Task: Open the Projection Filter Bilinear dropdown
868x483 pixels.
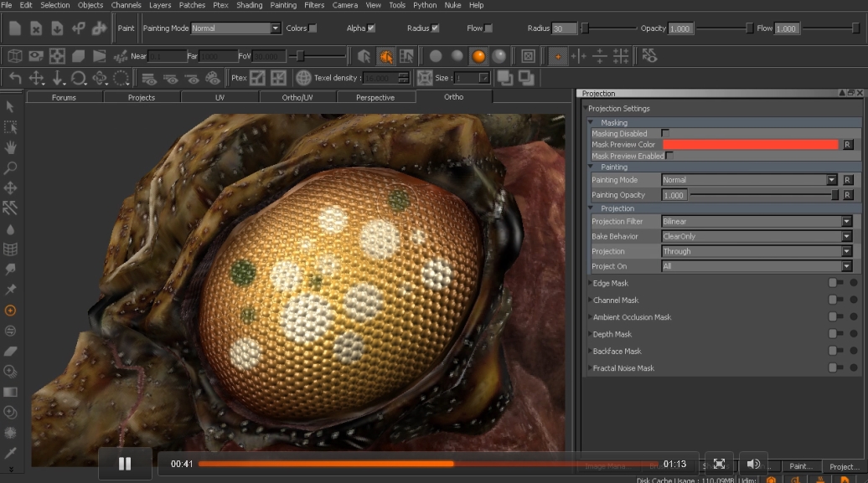Action: (x=757, y=221)
